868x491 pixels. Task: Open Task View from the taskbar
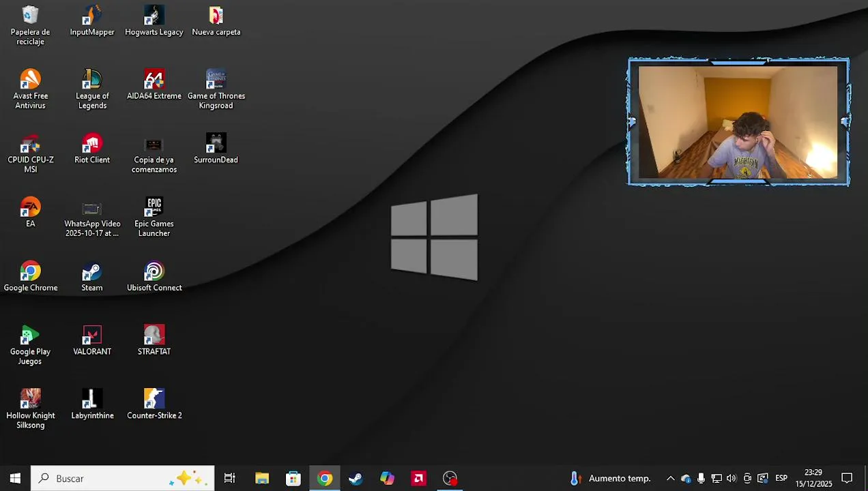tap(230, 478)
